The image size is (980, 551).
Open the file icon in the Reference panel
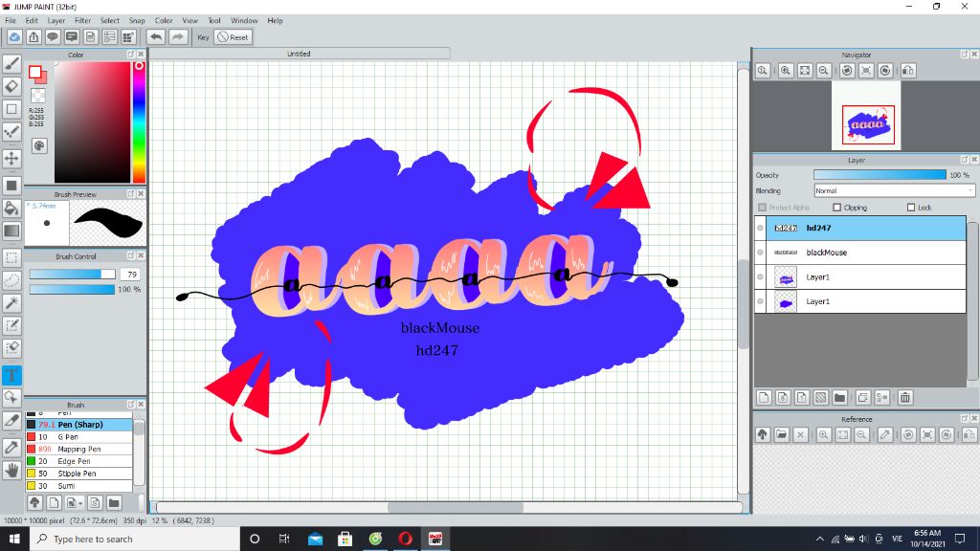[x=781, y=435]
